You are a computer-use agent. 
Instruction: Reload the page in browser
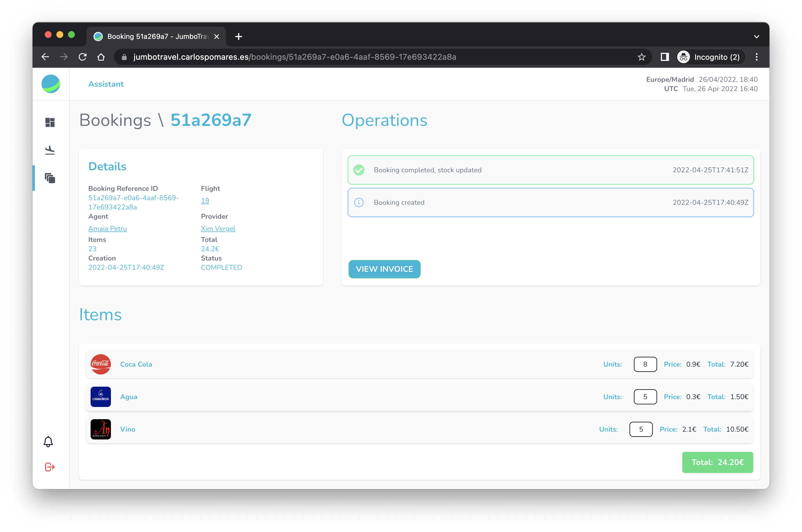pyautogui.click(x=82, y=57)
